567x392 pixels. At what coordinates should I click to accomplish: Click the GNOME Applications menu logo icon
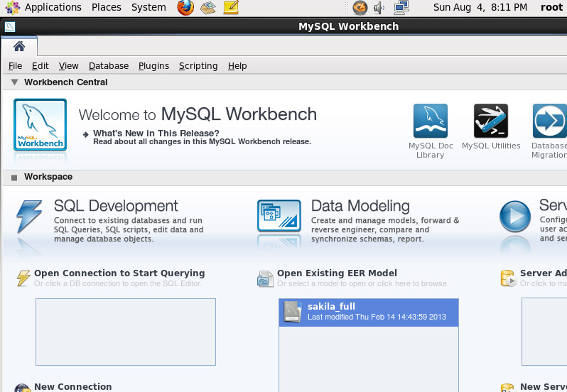pyautogui.click(x=12, y=7)
